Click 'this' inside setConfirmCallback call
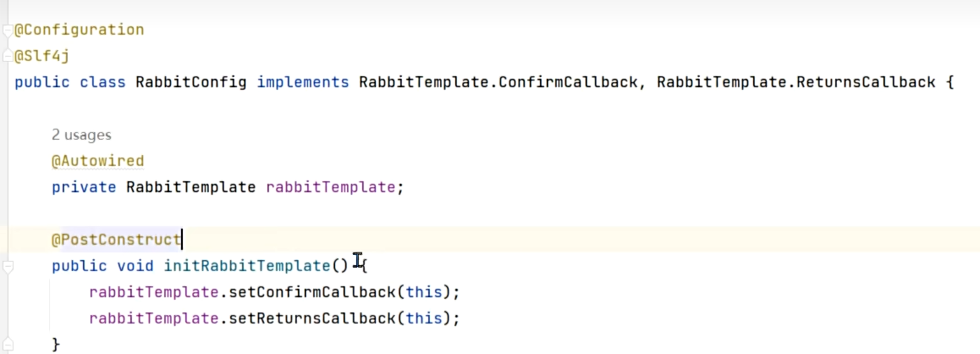 tap(424, 292)
